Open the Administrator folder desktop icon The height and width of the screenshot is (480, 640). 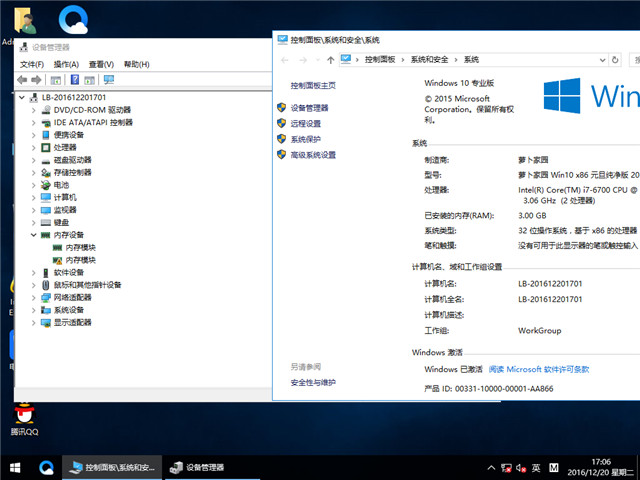pyautogui.click(x=25, y=21)
